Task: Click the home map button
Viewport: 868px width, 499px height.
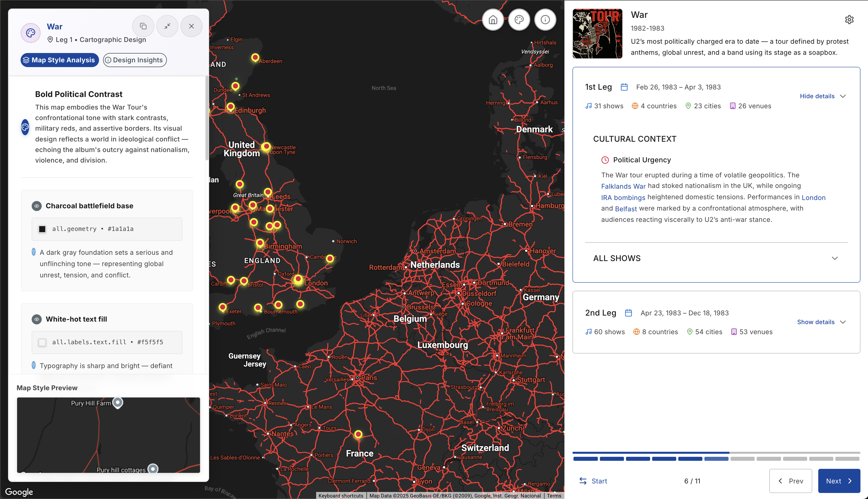Action: pos(493,20)
